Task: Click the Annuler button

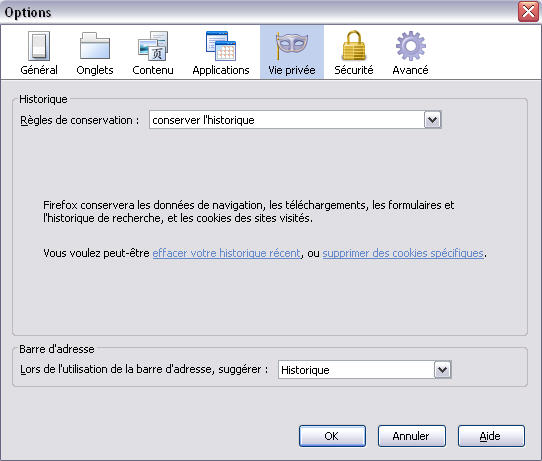Action: pyautogui.click(x=412, y=436)
